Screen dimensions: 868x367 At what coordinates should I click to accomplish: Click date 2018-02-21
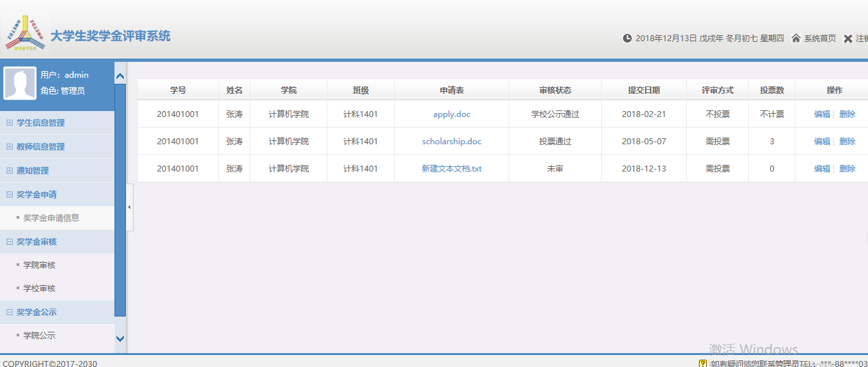point(644,114)
